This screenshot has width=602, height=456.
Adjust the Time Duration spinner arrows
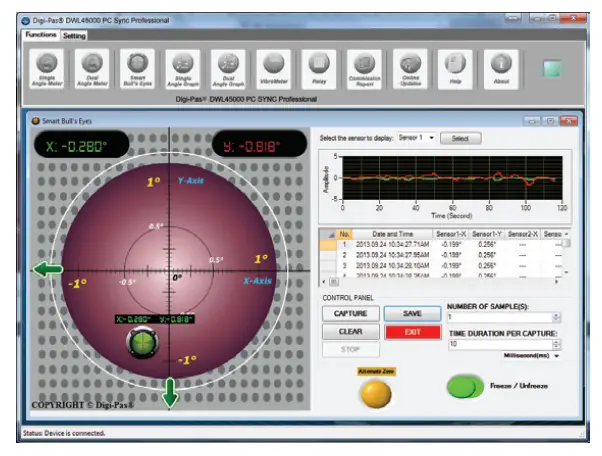556,344
